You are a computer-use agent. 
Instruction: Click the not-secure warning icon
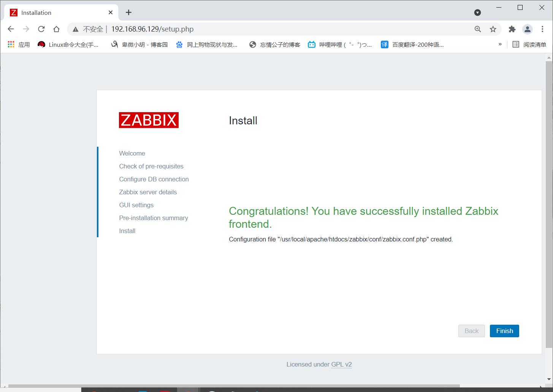(x=76, y=29)
